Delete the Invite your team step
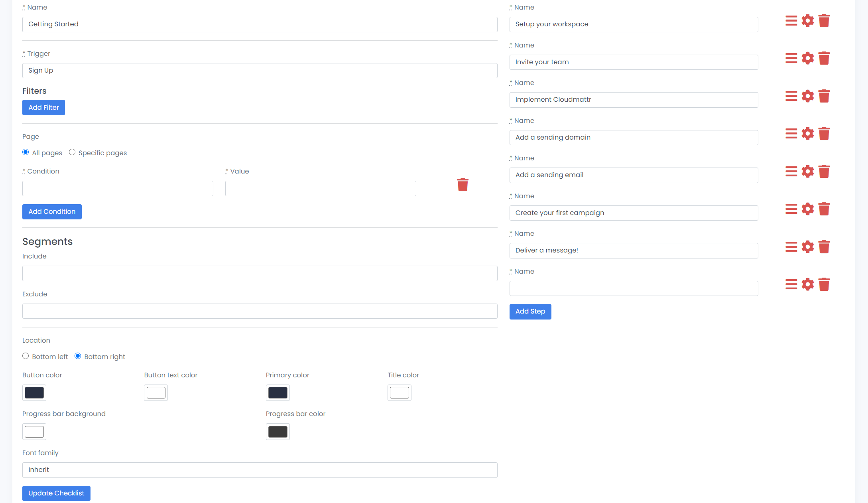The height and width of the screenshot is (503, 868). 824,58
